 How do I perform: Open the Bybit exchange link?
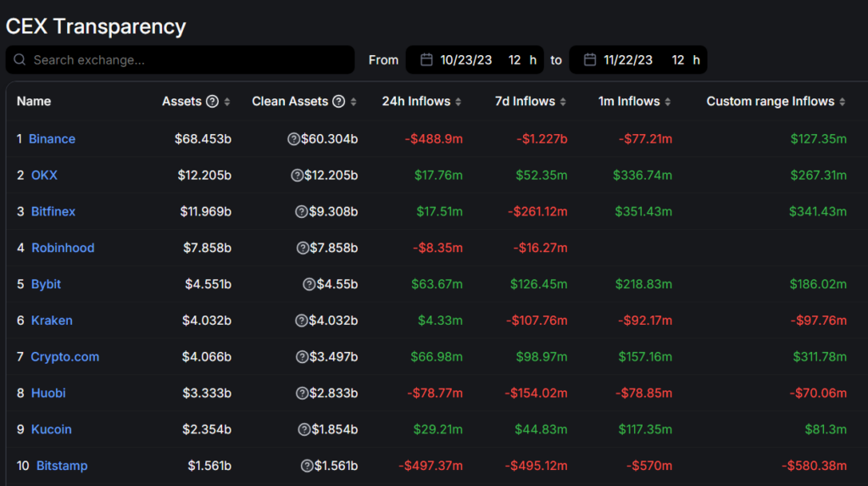pos(46,284)
